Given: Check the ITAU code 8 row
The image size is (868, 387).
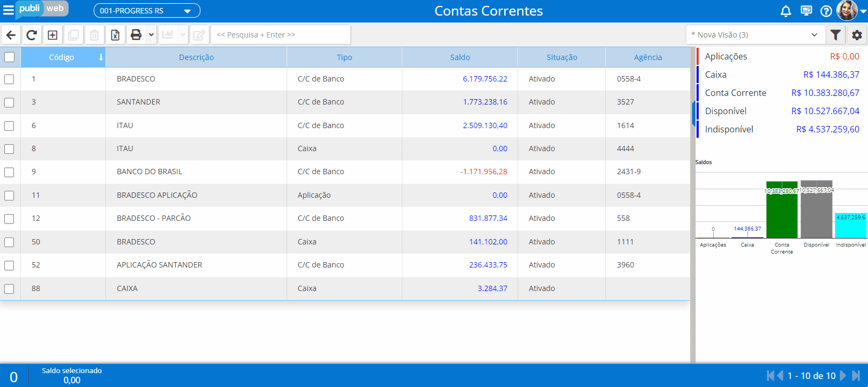Looking at the screenshot, I should pyautogui.click(x=9, y=149).
